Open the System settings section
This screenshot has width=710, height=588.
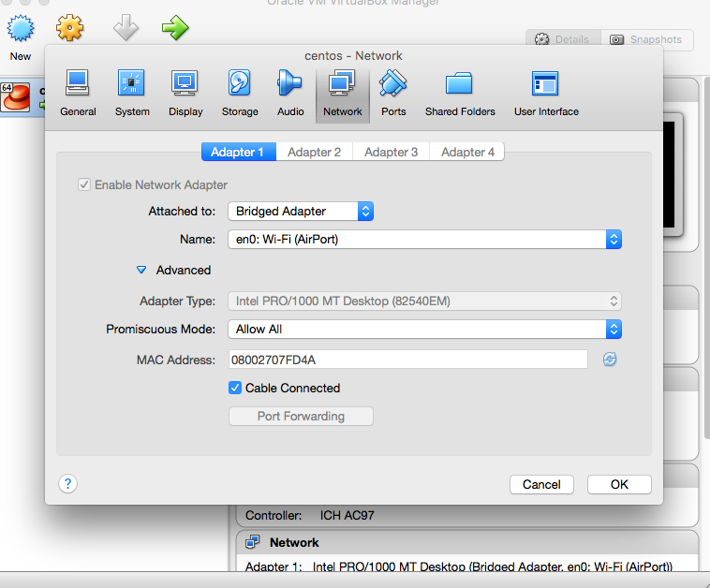click(132, 94)
